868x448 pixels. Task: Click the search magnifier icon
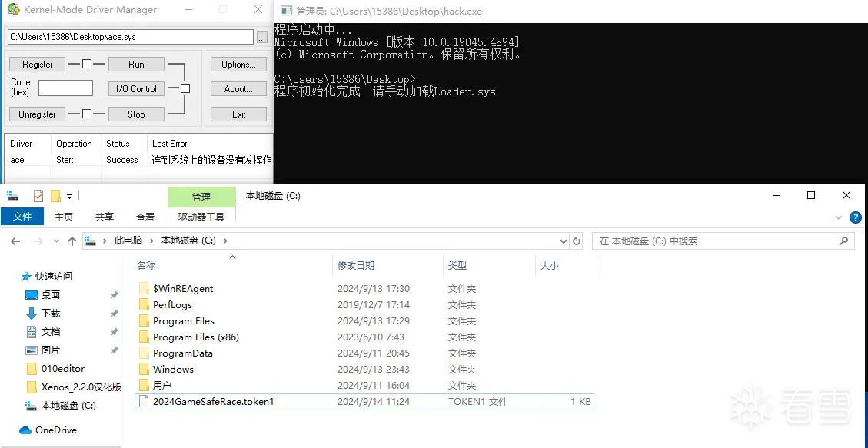843,241
